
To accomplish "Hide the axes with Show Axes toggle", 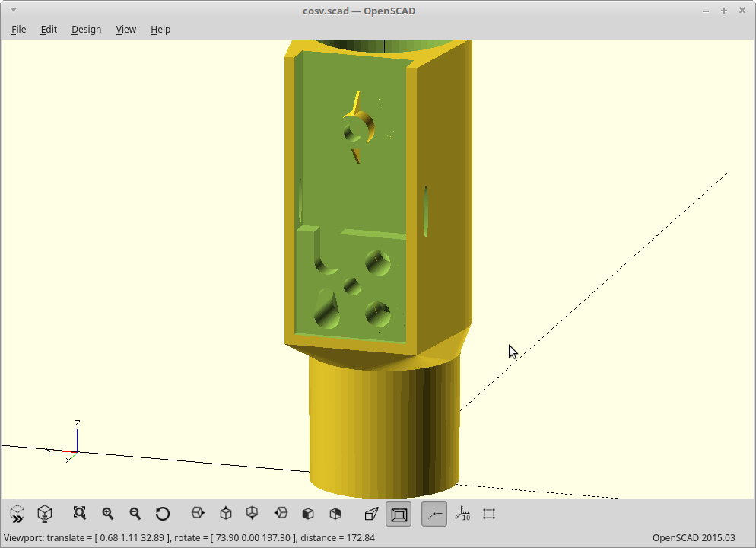I will pos(434,514).
